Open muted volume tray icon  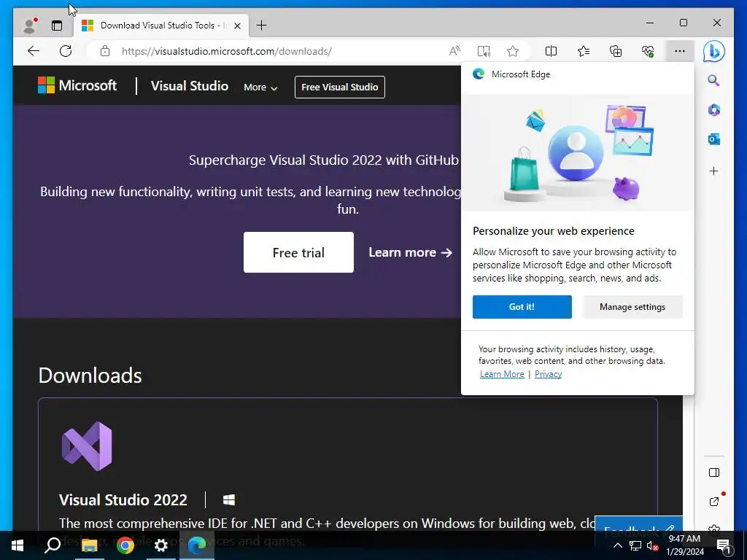point(653,545)
